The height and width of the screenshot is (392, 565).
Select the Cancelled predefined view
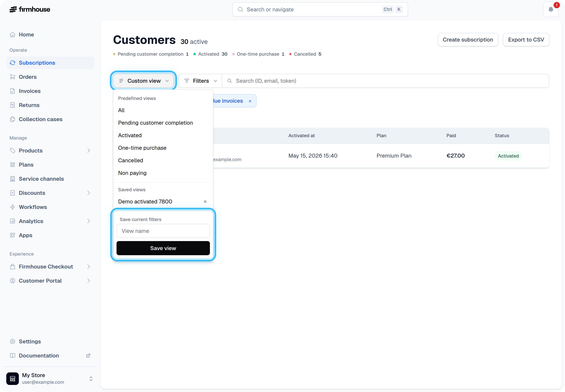[x=163, y=160]
